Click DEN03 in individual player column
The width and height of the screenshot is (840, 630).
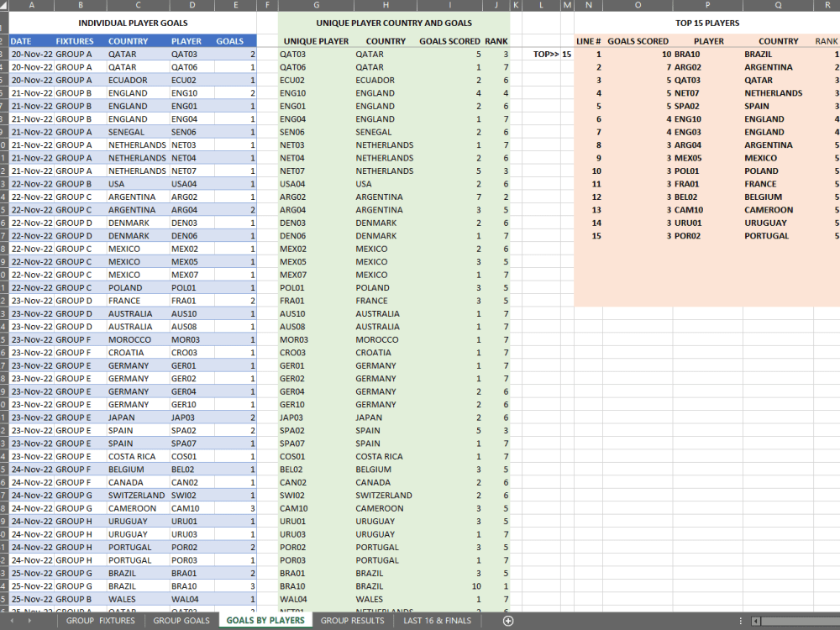(192, 223)
